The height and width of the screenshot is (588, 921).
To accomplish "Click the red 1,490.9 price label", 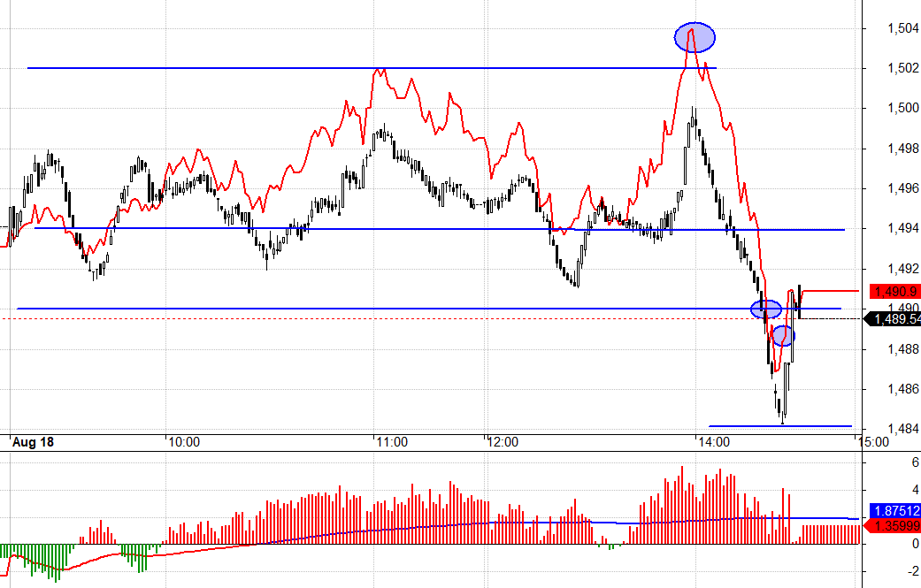I will (x=894, y=291).
